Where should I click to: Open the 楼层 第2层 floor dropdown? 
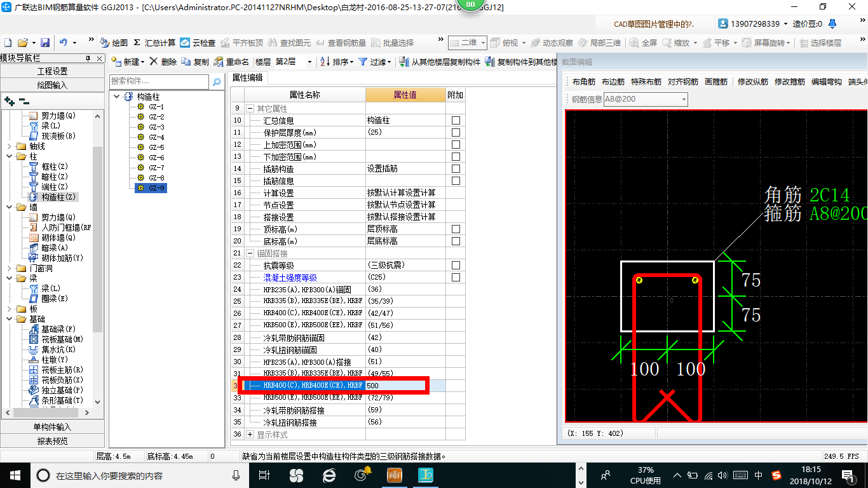tap(309, 62)
